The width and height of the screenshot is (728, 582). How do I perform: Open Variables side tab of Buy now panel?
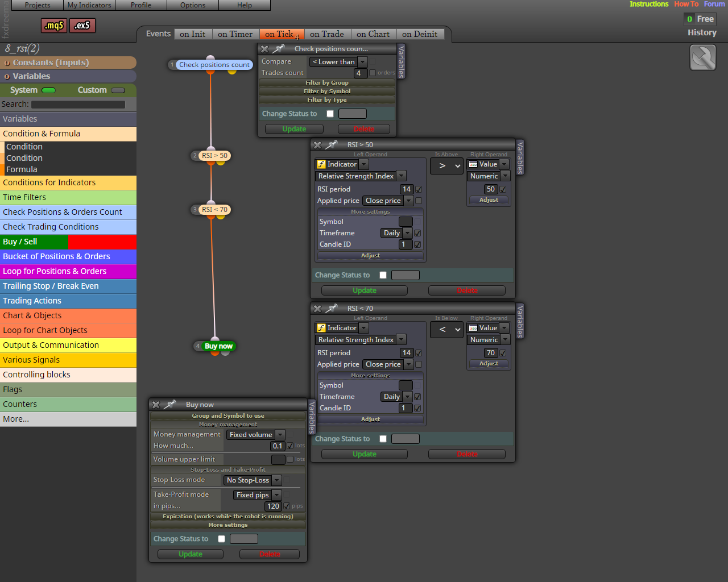312,417
